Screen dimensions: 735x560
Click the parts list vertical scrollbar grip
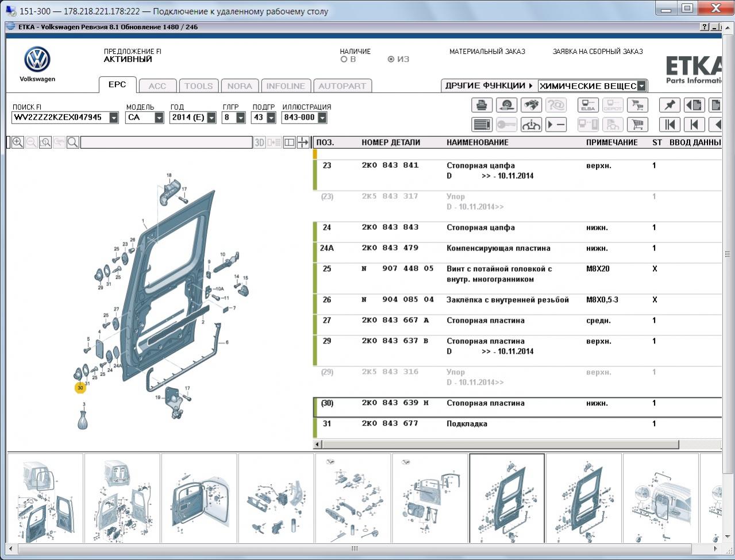(728, 254)
